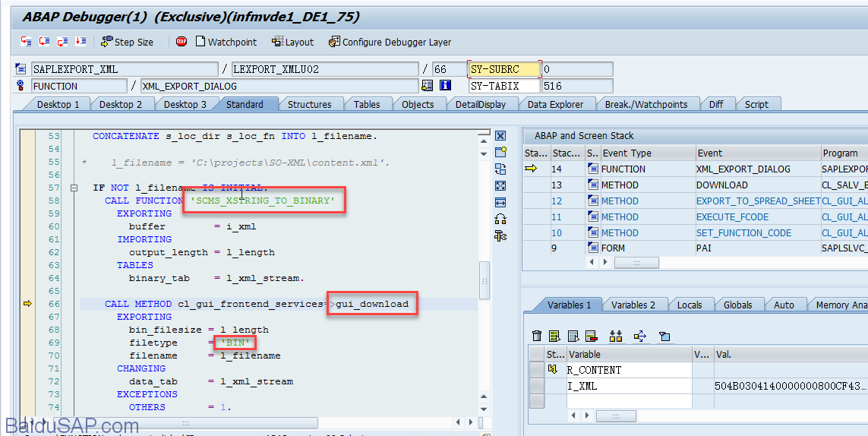The width and height of the screenshot is (868, 436).
Task: Select the Standard tab
Action: [x=245, y=104]
